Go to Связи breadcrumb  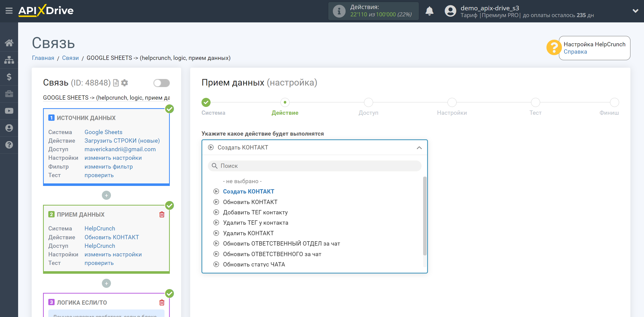pos(70,58)
